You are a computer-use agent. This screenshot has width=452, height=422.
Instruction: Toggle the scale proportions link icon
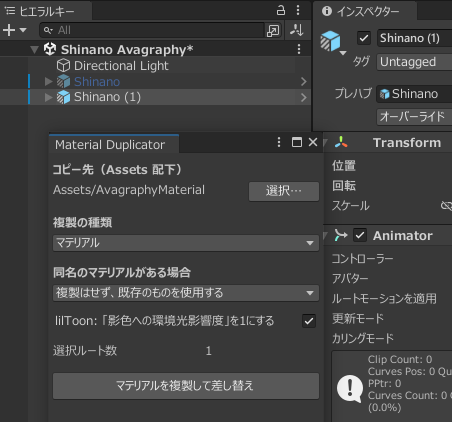[446, 206]
